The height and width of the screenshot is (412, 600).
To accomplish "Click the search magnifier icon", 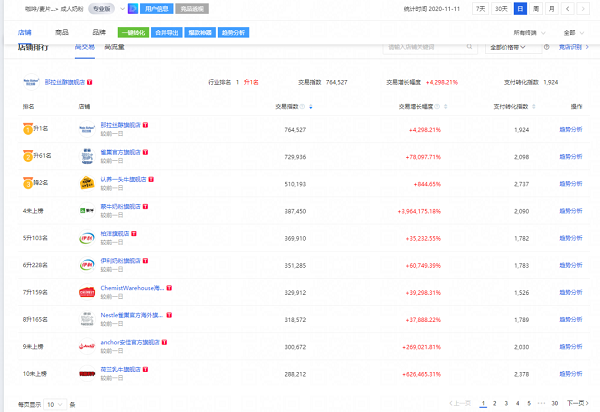I will pos(469,47).
